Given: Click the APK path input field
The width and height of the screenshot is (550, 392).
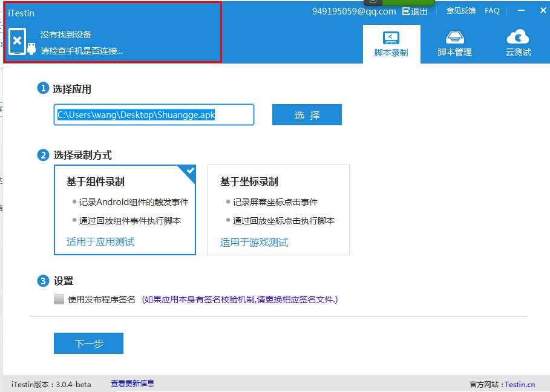Looking at the screenshot, I should point(154,115).
